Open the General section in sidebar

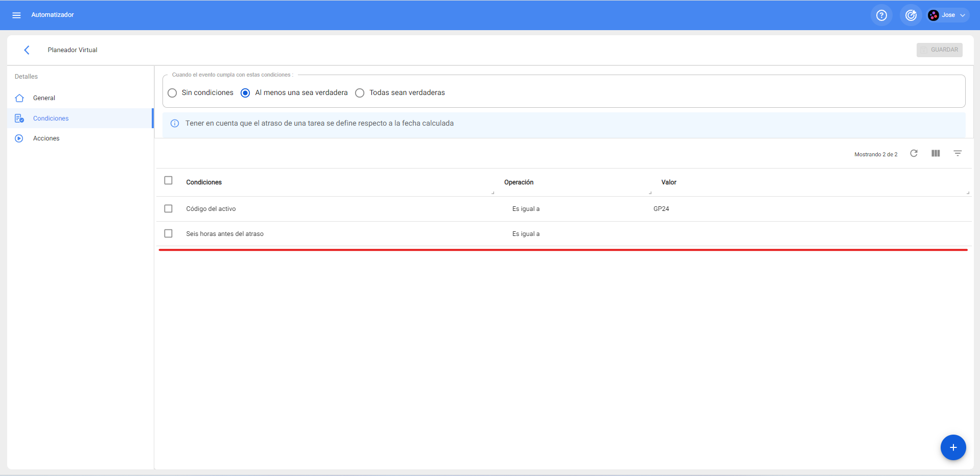pos(44,98)
